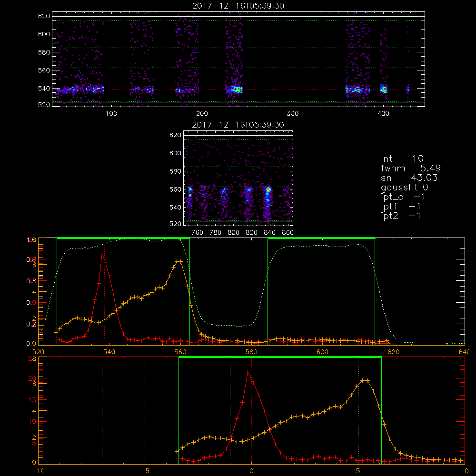
Task: Click thick green bar spanning 585–615 in profile plot
Action: click(x=321, y=238)
